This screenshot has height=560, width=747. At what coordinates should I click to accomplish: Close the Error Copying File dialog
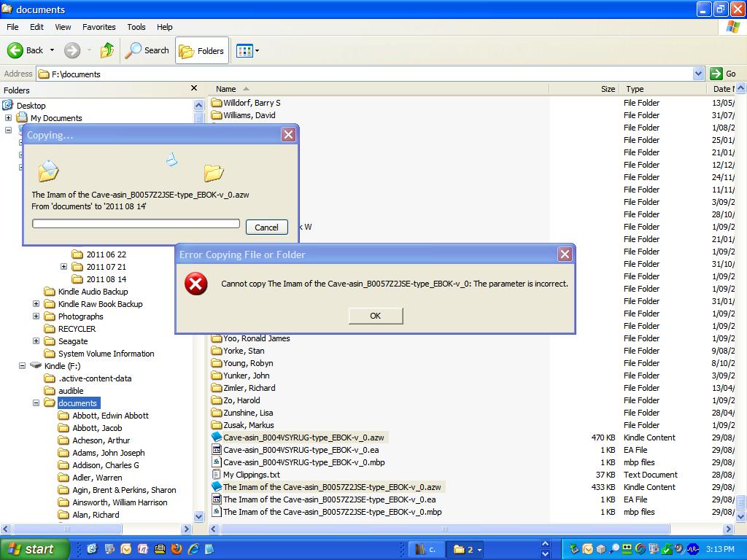tap(565, 254)
